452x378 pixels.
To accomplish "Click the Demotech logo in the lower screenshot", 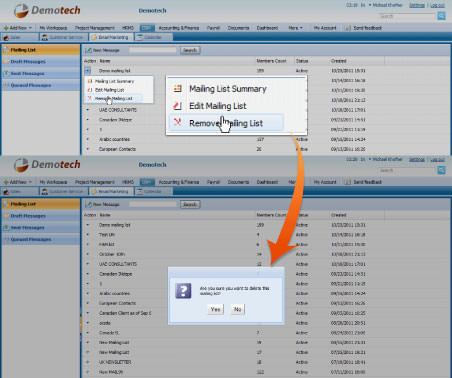I will (47, 165).
